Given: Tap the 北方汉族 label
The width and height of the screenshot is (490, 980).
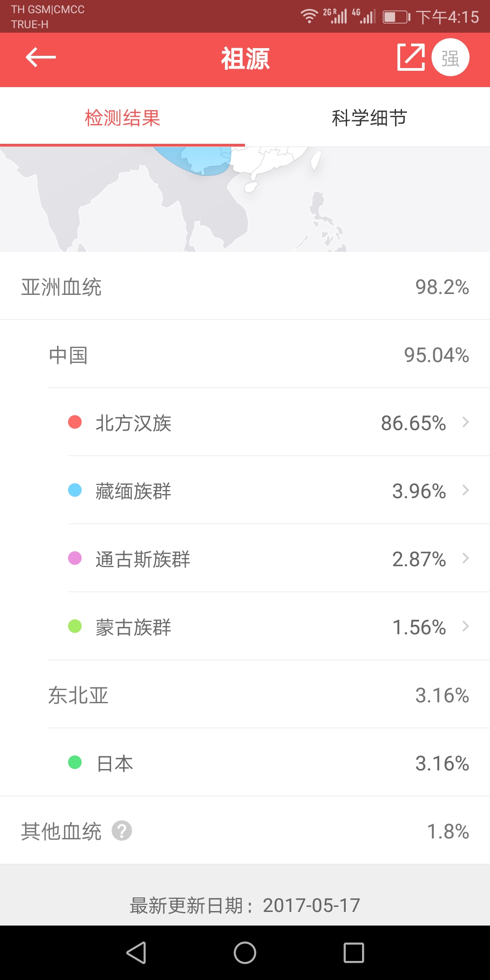Looking at the screenshot, I should (133, 423).
